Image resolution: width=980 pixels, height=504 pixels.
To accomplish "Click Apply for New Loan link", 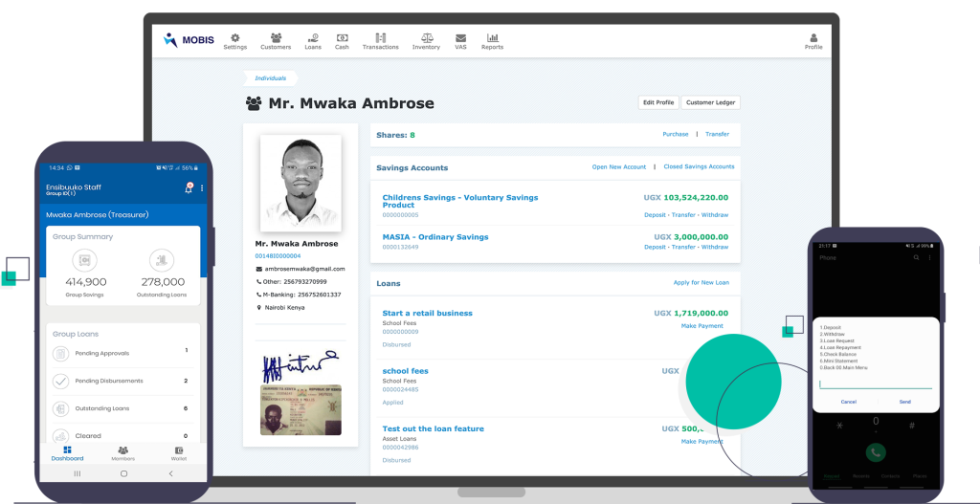I will click(x=703, y=283).
